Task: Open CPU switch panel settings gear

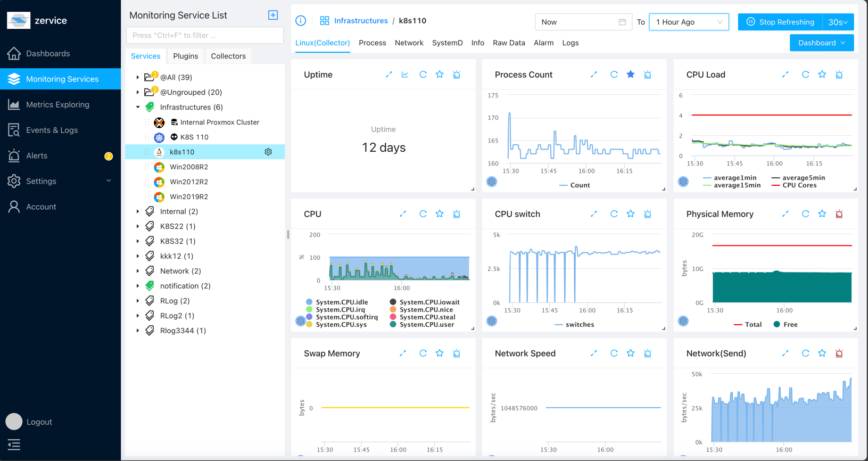Action: pos(492,321)
